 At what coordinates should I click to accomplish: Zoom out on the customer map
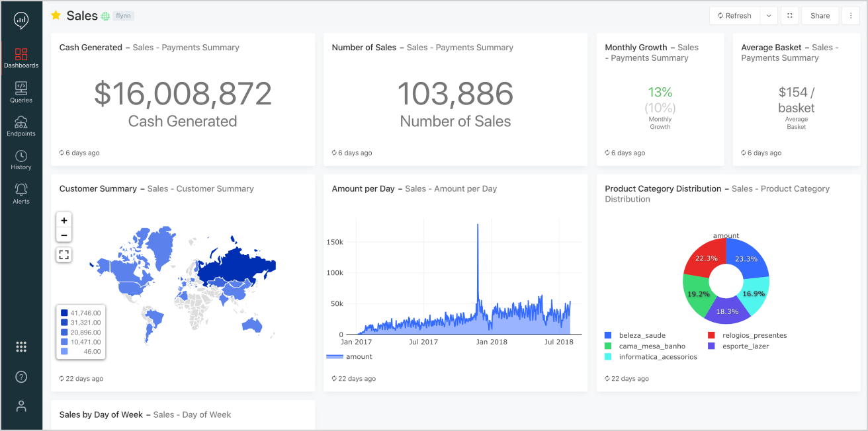pos(64,235)
